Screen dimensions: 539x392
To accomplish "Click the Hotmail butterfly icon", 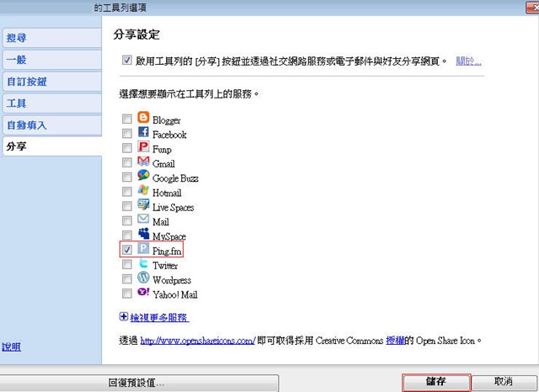I will click(143, 190).
